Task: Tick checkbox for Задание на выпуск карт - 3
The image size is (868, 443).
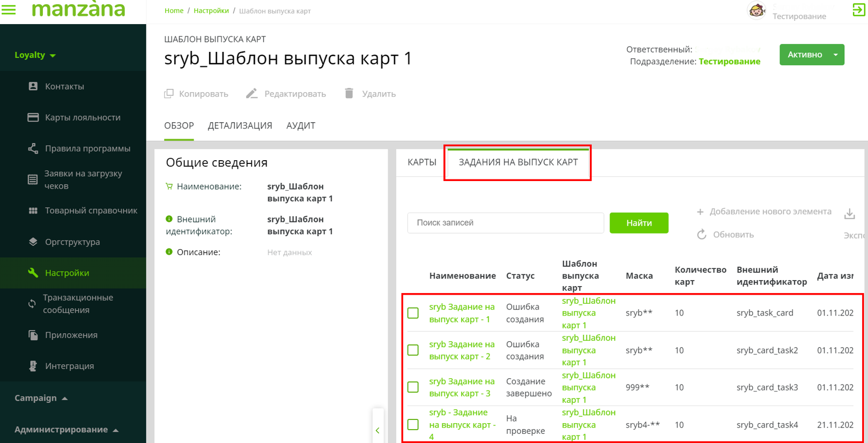Action: coord(413,387)
